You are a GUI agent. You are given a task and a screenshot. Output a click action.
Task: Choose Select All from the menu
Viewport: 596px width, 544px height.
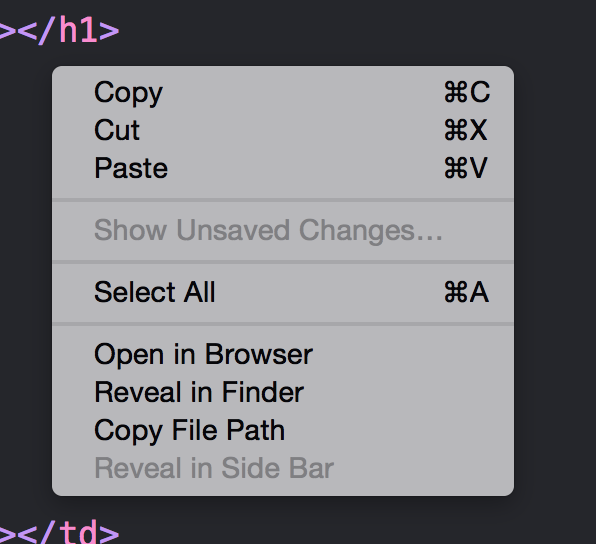(283, 292)
